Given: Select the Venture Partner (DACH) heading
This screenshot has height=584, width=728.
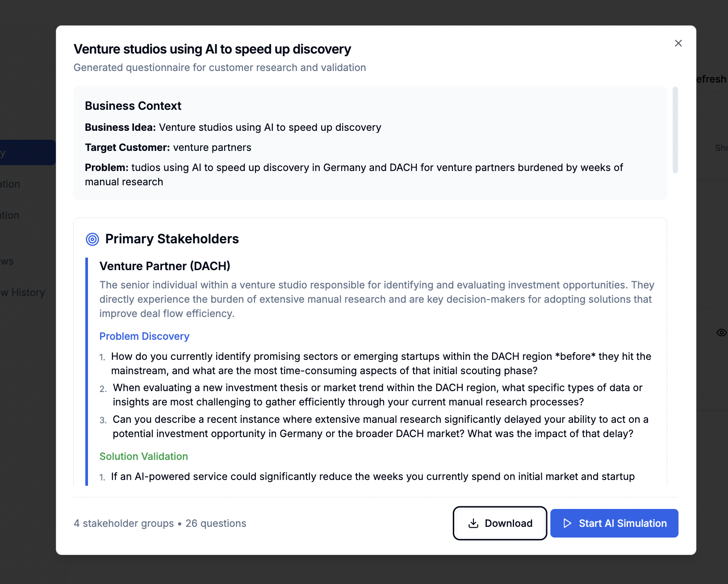Looking at the screenshot, I should [x=164, y=266].
